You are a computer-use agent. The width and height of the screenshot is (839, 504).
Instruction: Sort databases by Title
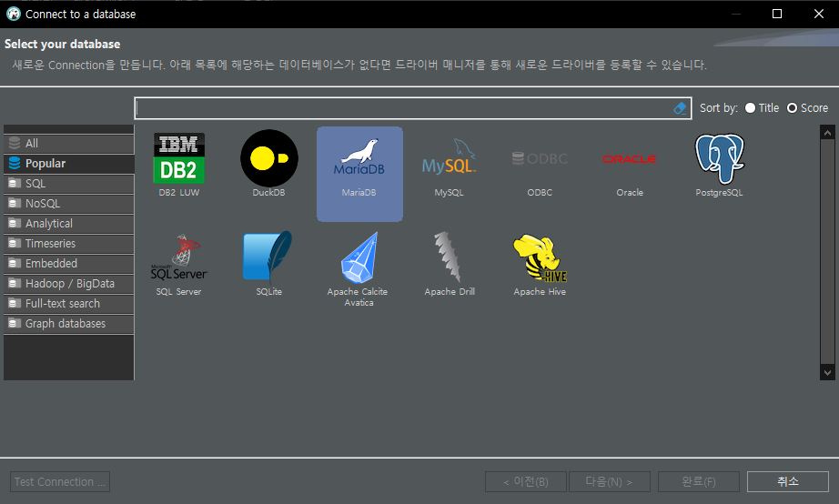[x=762, y=108]
